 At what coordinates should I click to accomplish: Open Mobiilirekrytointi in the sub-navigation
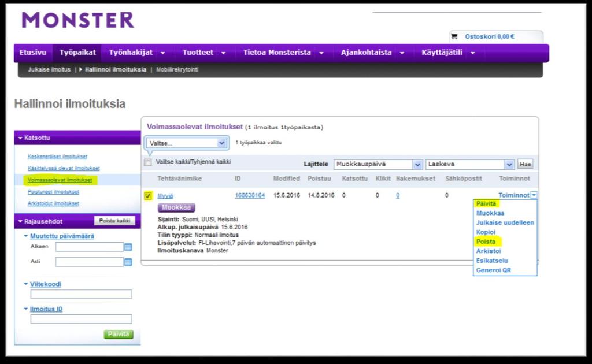tap(177, 70)
